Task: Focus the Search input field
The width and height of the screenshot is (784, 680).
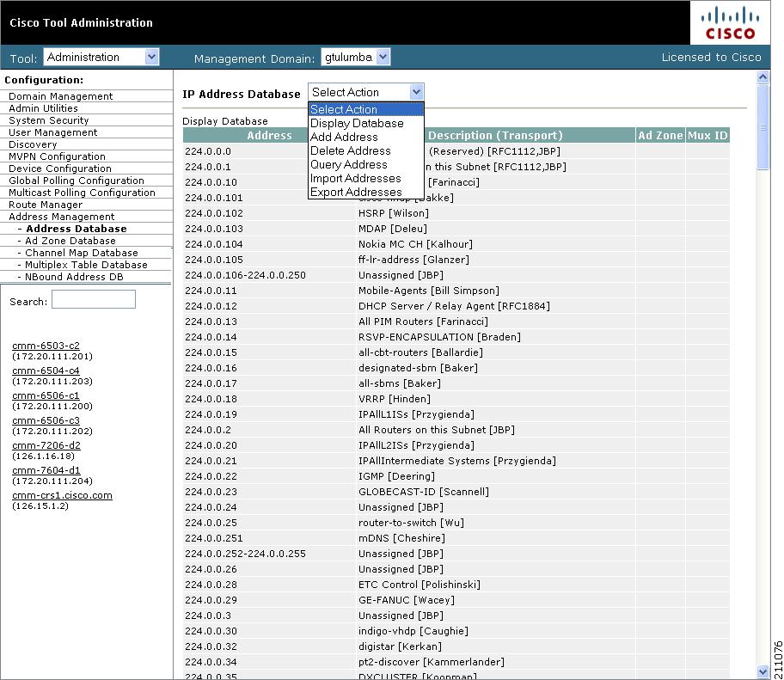Action: click(94, 299)
